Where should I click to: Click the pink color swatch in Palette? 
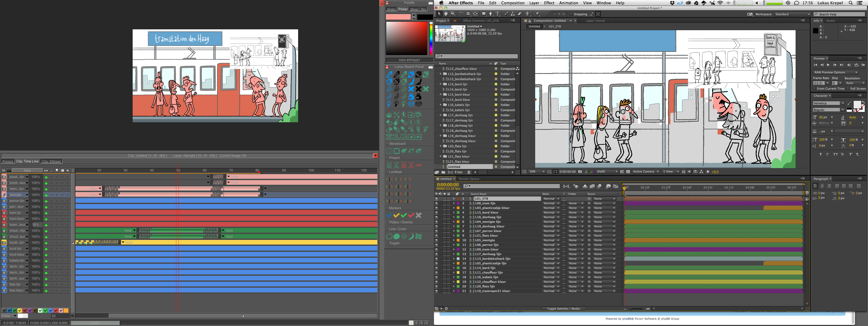398,17
